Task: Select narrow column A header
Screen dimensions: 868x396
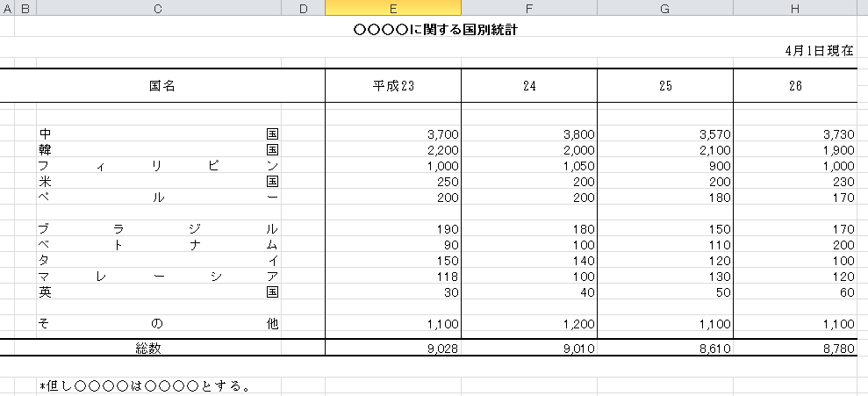Action: click(7, 8)
